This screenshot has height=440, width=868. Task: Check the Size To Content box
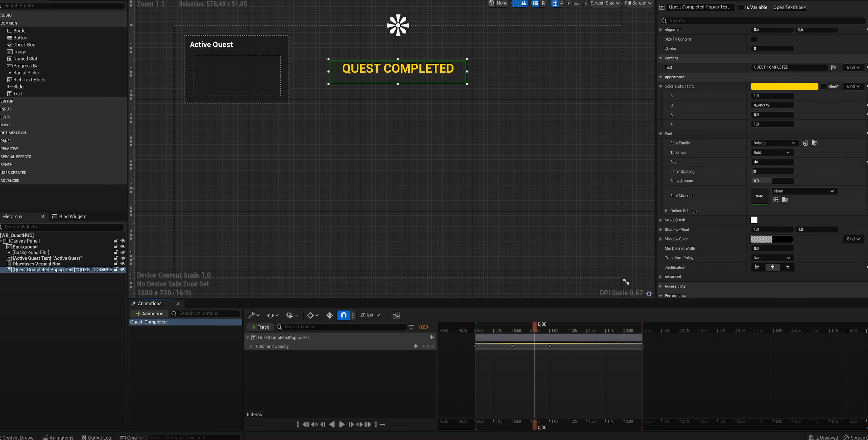tap(754, 39)
